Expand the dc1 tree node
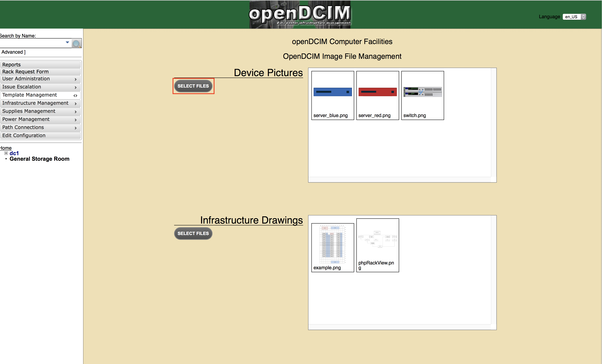 tap(6, 153)
